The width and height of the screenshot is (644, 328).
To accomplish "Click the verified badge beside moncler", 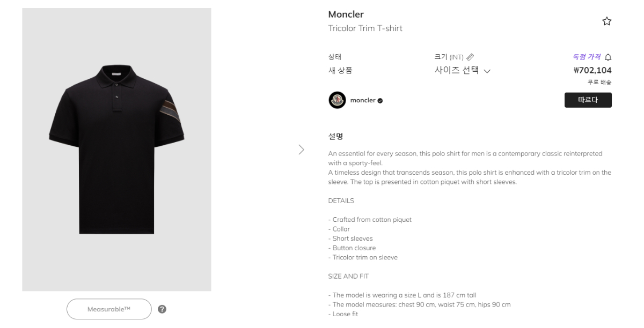I will pos(380,101).
